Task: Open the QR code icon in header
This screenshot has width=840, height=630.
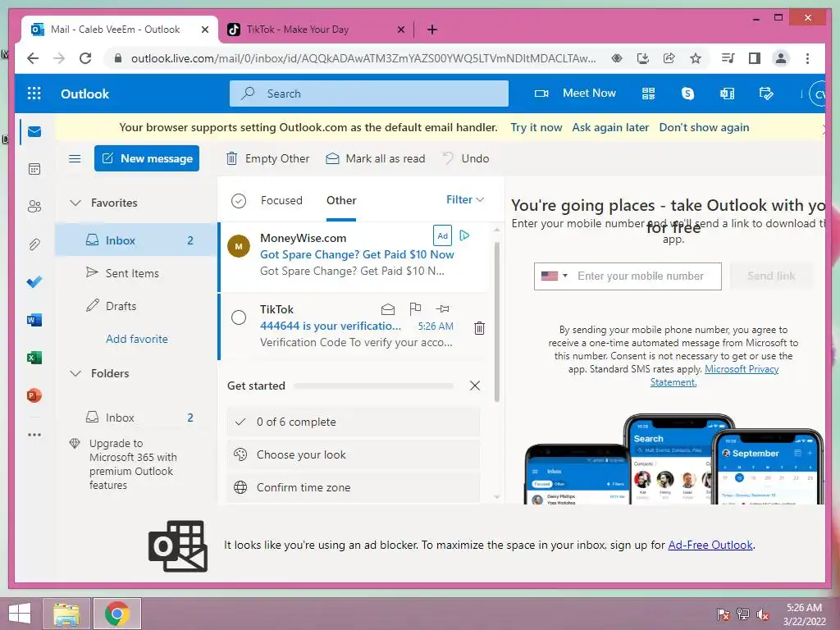Action: [648, 94]
